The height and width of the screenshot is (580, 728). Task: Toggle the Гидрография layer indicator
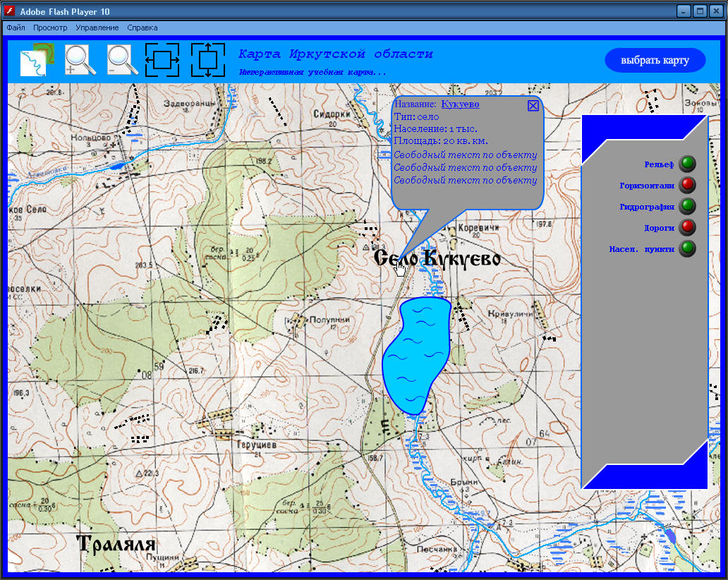point(688,206)
